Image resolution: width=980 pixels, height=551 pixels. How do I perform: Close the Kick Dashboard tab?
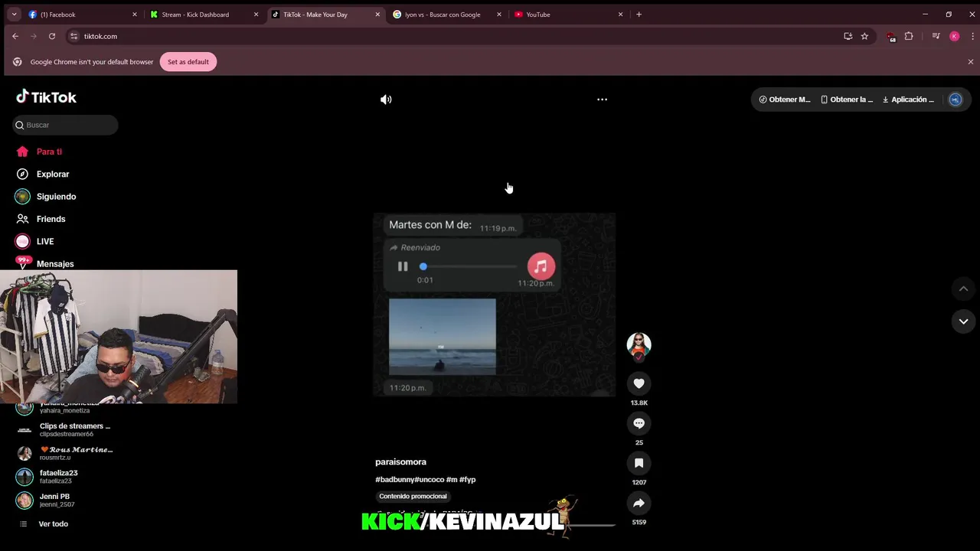pyautogui.click(x=256, y=15)
